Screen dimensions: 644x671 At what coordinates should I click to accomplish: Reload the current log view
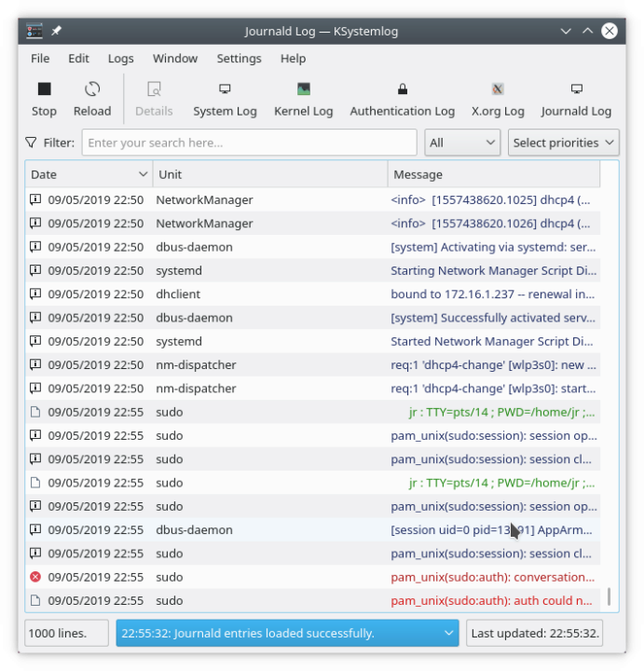coord(92,99)
